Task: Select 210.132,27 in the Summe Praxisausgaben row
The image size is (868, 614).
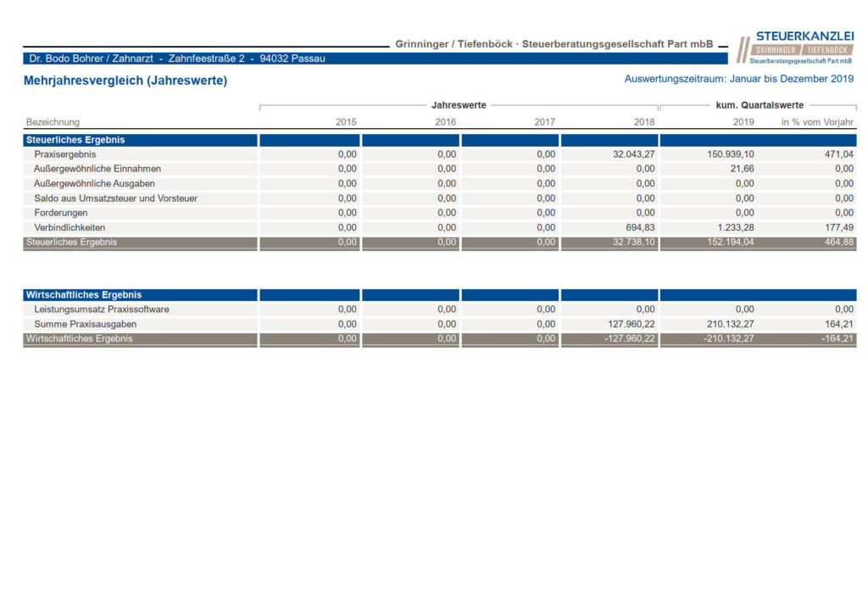Action: [x=731, y=324]
